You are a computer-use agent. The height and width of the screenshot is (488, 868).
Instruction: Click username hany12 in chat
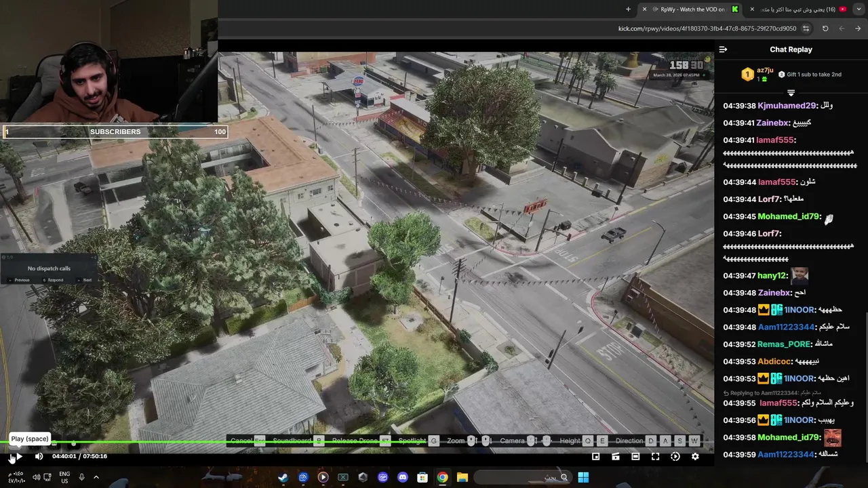[773, 276]
